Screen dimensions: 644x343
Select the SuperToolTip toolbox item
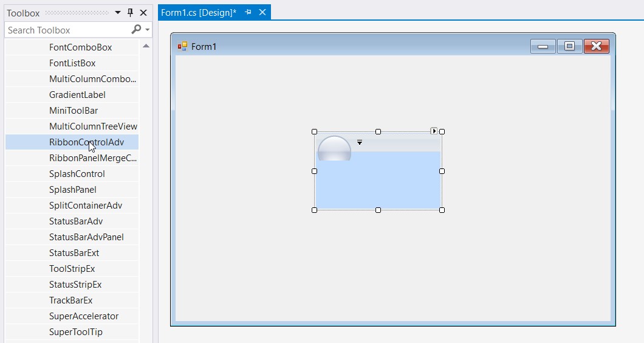pos(76,332)
